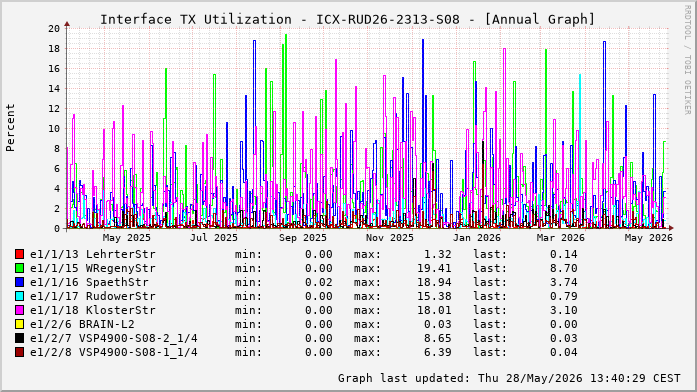Click the SpaethStr last value 3.74
The width and height of the screenshot is (697, 392).
[564, 282]
